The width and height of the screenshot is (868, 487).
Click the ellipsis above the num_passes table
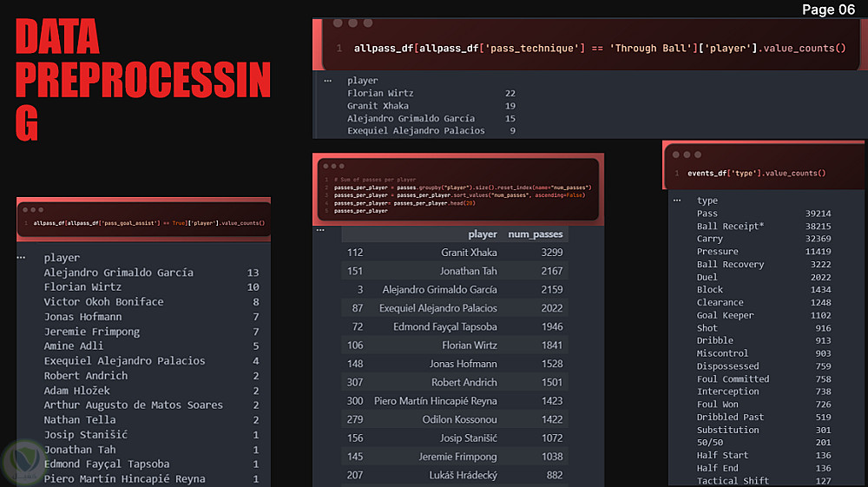[x=320, y=230]
